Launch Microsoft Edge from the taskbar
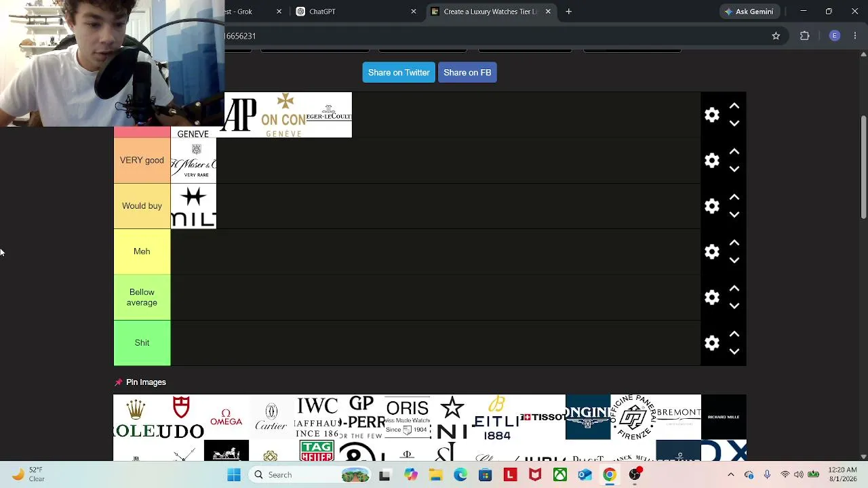 [x=460, y=475]
